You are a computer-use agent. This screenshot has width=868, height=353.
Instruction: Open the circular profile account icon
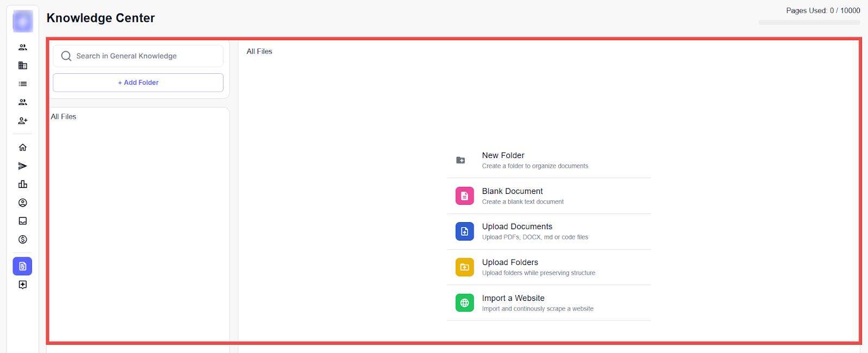coord(23,203)
